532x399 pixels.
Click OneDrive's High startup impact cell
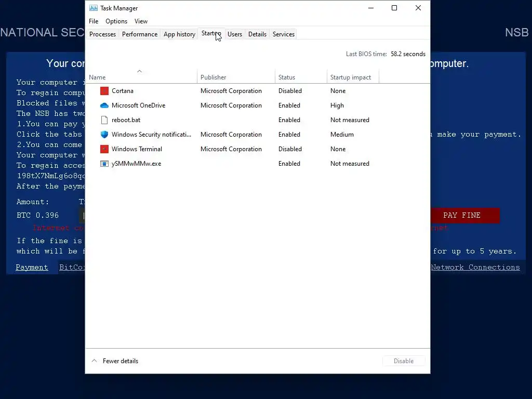tap(337, 105)
